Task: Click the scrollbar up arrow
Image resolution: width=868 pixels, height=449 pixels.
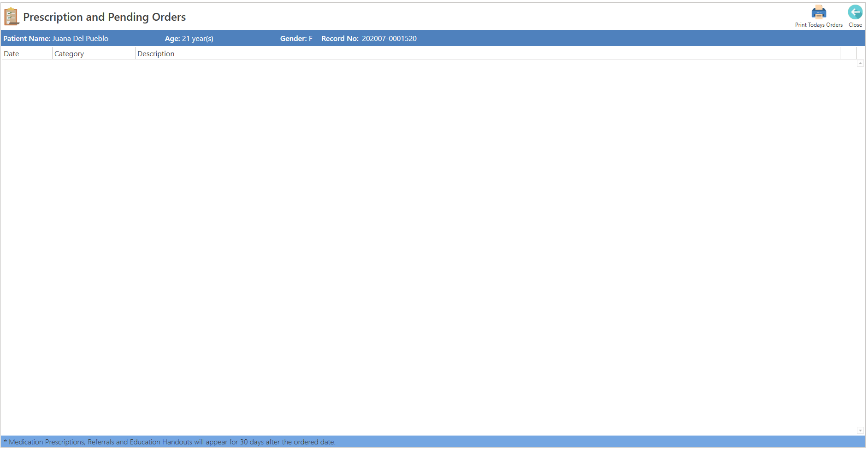Action: pyautogui.click(x=860, y=64)
